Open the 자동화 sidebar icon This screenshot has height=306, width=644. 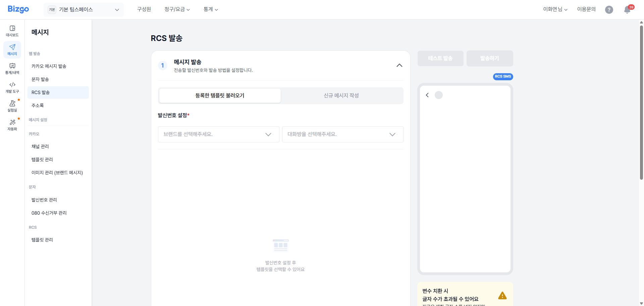coord(12,125)
